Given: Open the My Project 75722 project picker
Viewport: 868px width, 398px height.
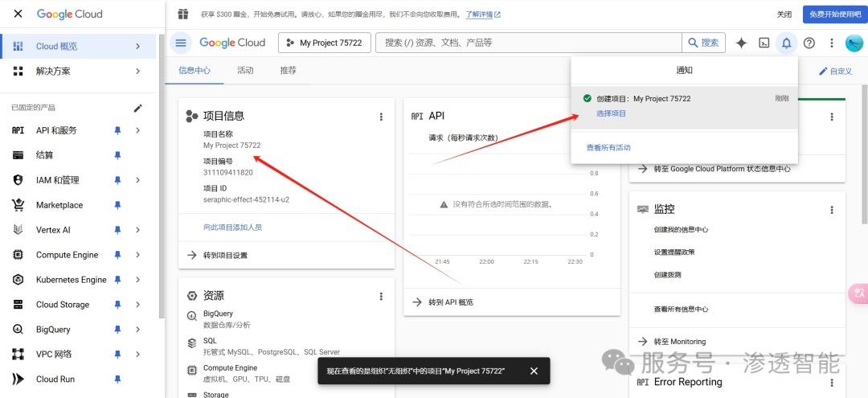Looking at the screenshot, I should (x=325, y=43).
